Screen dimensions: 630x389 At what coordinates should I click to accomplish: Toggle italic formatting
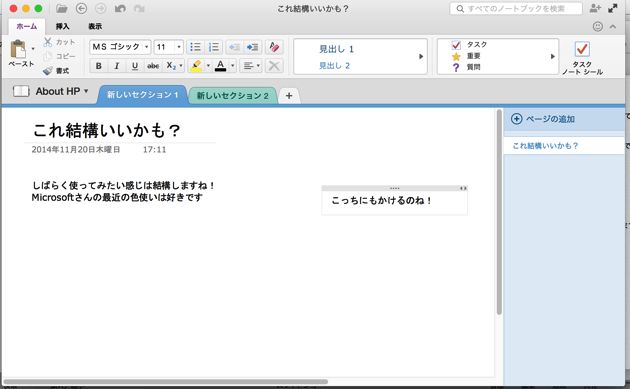pos(117,66)
